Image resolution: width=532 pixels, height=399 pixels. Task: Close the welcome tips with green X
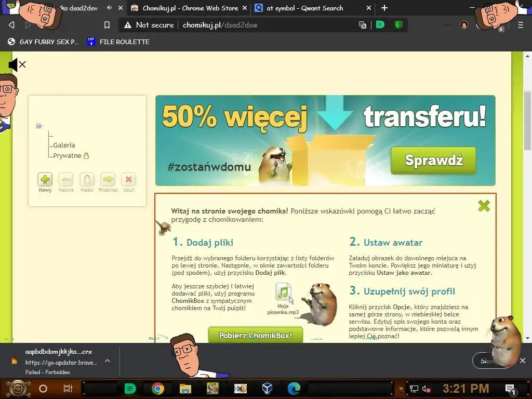pos(484,206)
